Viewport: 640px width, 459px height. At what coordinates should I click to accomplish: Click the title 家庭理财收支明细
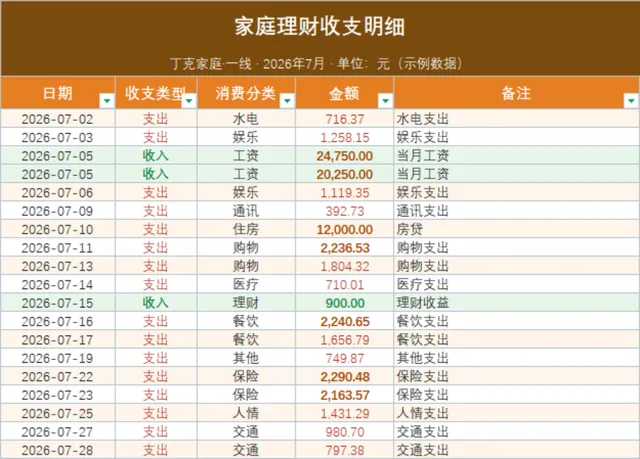click(x=320, y=27)
